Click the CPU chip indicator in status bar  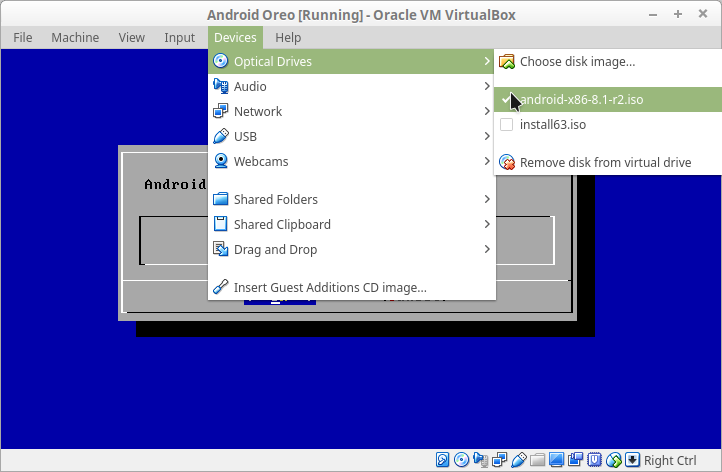(594, 460)
